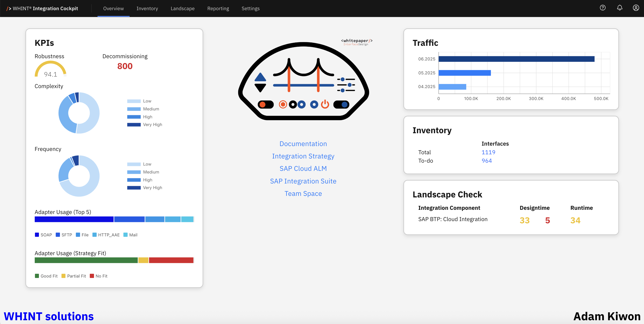This screenshot has width=644, height=324.
Task: Click the To-do interfaces count 964
Action: tap(487, 161)
